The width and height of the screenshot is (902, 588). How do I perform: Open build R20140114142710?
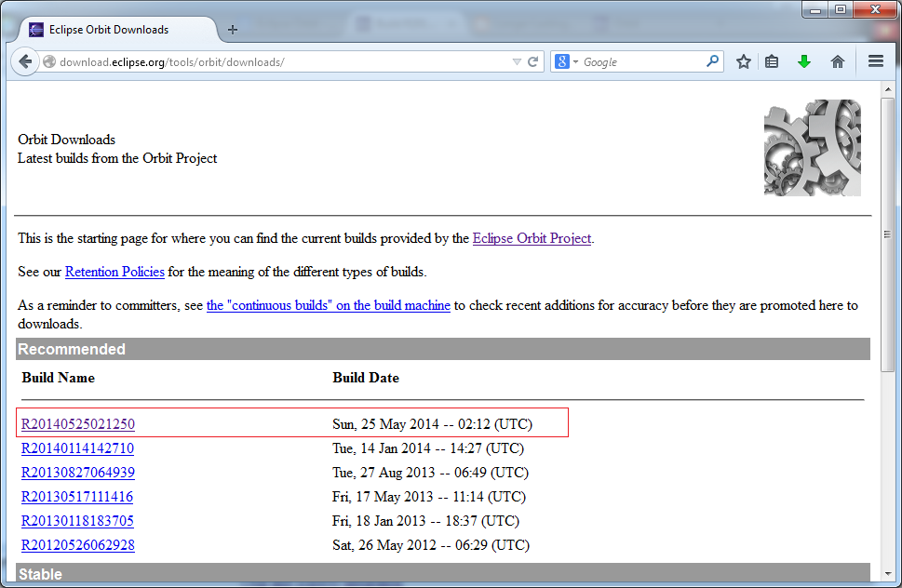point(77,448)
